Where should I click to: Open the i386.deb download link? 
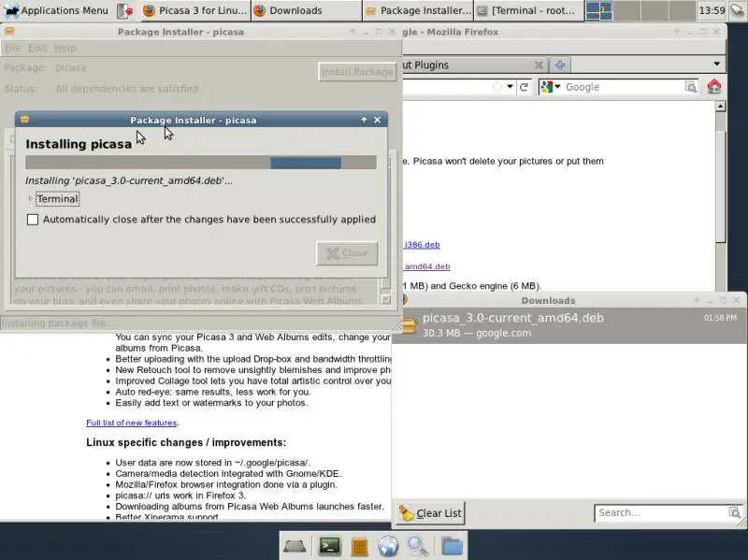click(422, 245)
